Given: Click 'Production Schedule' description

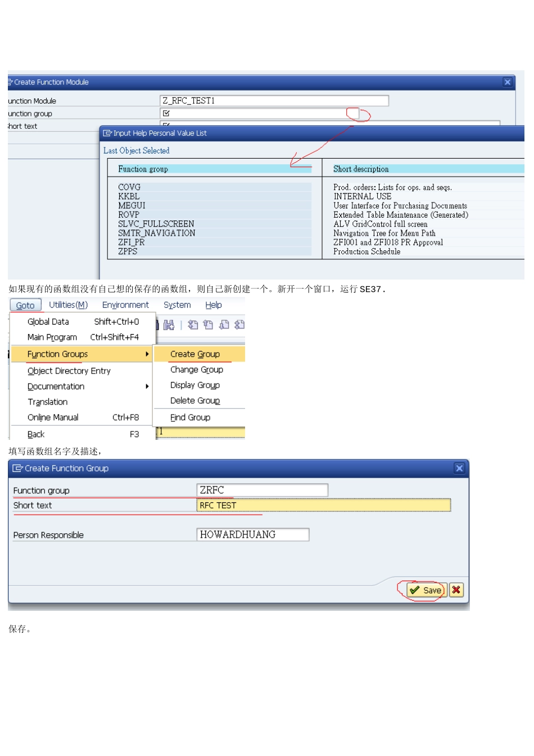Looking at the screenshot, I should [x=367, y=251].
